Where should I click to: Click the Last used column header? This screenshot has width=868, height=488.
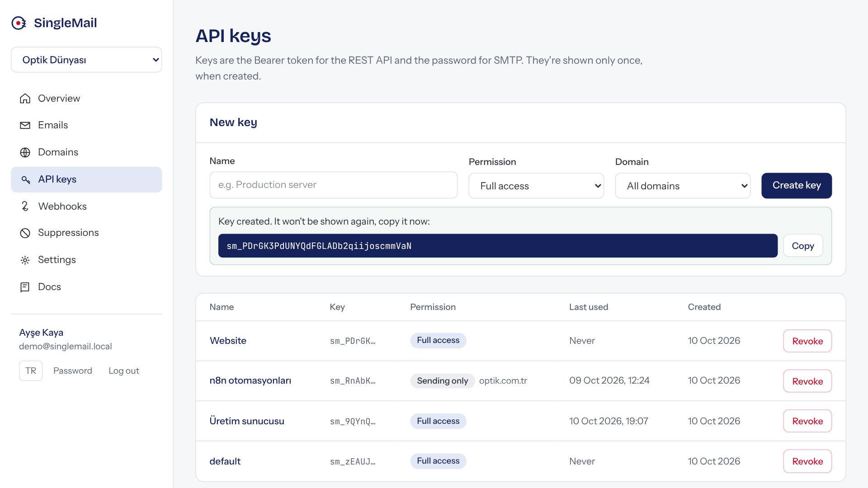point(589,307)
